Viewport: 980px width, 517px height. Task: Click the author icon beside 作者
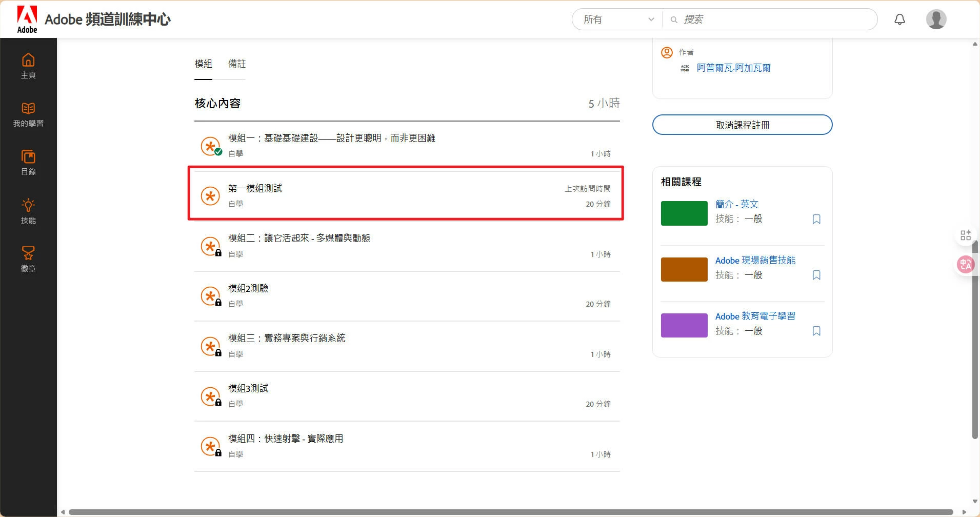[x=667, y=52]
